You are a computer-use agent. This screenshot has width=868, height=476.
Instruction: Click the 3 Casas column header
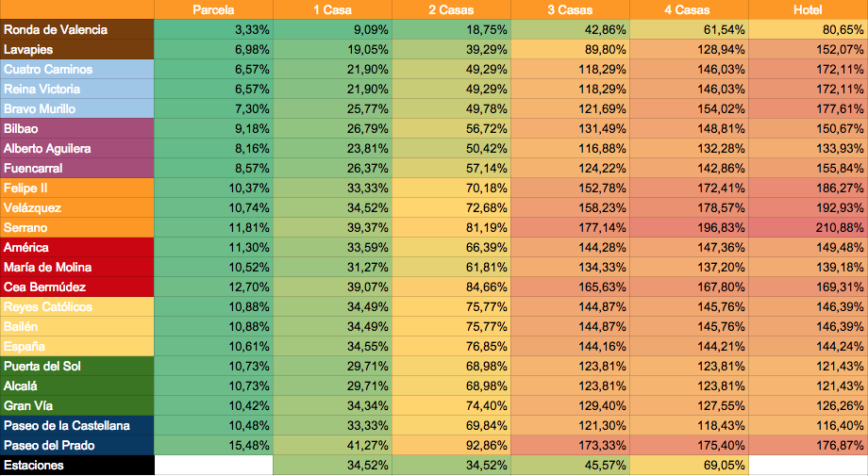click(x=570, y=9)
